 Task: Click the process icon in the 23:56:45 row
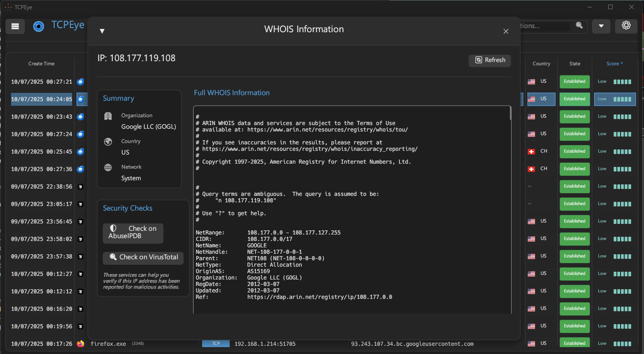click(80, 222)
